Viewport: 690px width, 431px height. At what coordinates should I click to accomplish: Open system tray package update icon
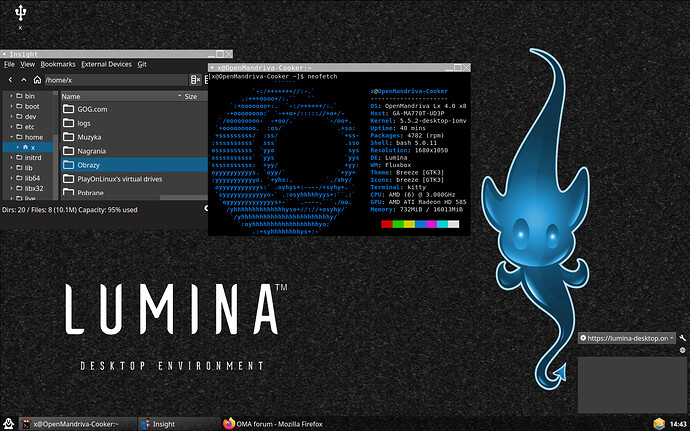pos(659,424)
